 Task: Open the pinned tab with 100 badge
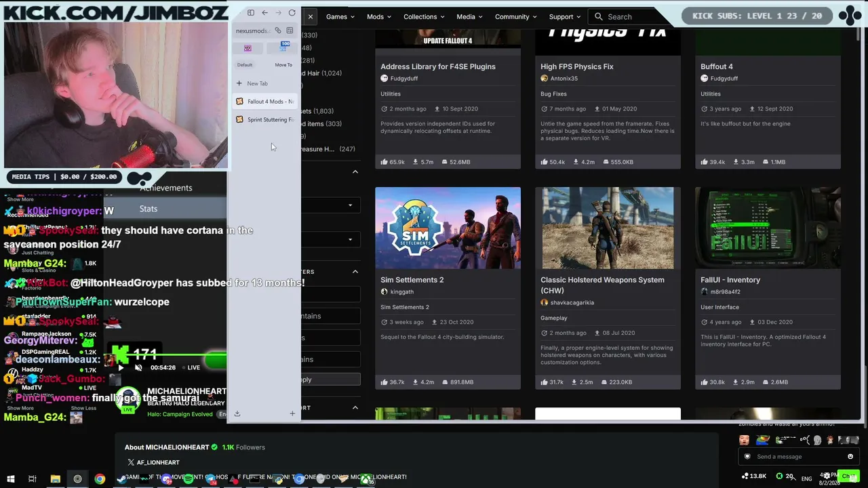coord(283,47)
